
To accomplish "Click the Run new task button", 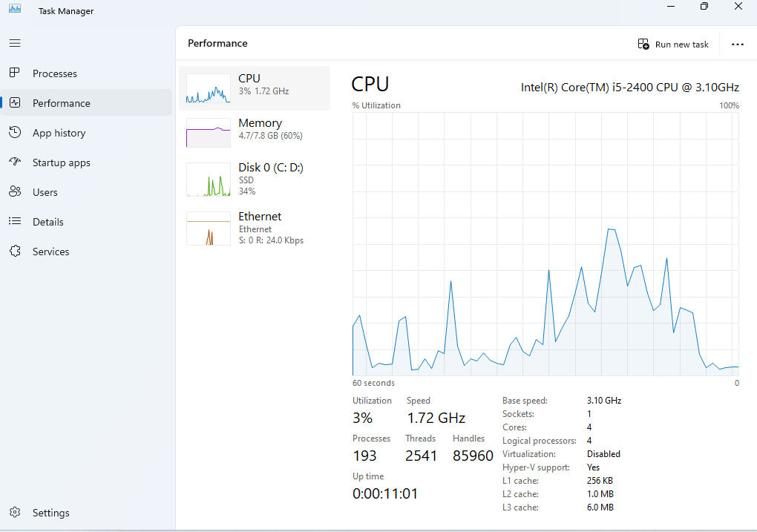I will (673, 45).
